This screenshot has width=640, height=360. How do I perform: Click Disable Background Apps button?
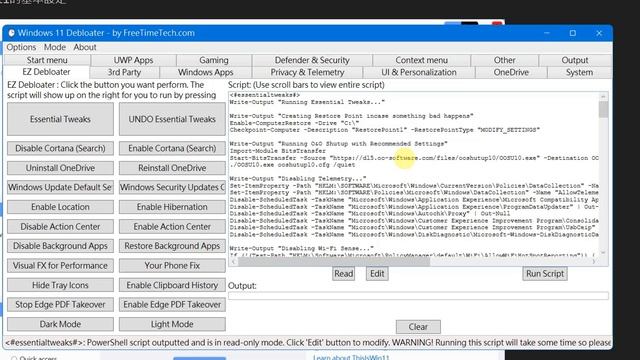(60, 246)
